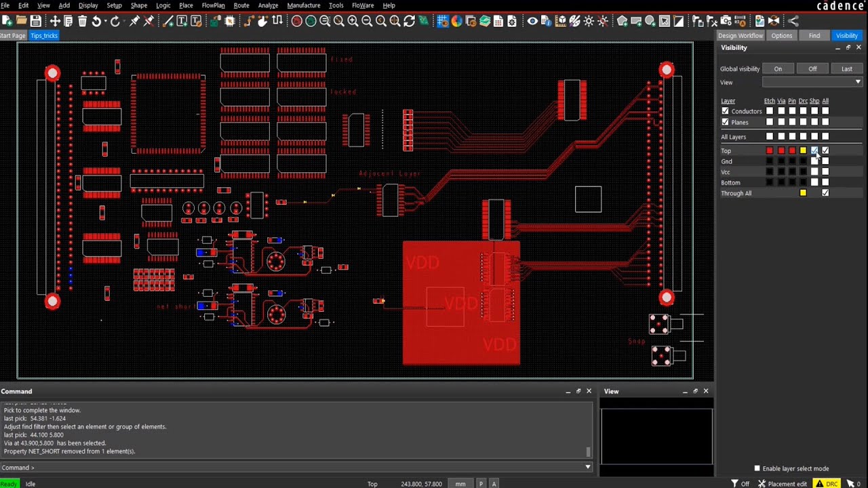Click the Share icon in toolbar
Screen dimensions: 868x488
(793, 21)
